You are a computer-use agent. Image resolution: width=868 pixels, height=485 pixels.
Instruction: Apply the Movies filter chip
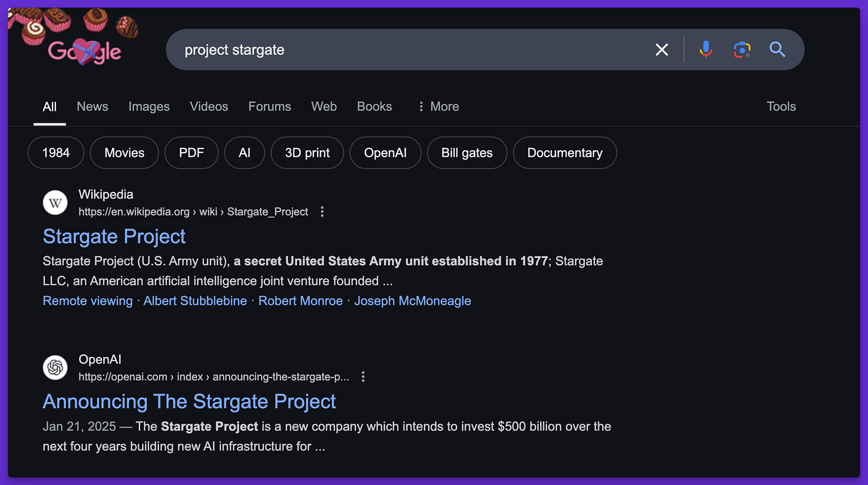(125, 153)
